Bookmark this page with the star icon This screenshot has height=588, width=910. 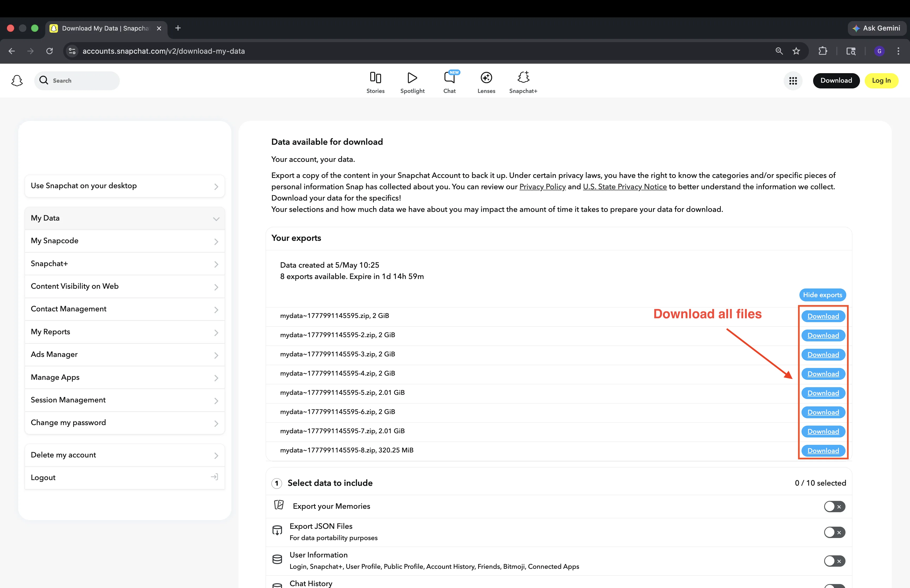pos(796,51)
